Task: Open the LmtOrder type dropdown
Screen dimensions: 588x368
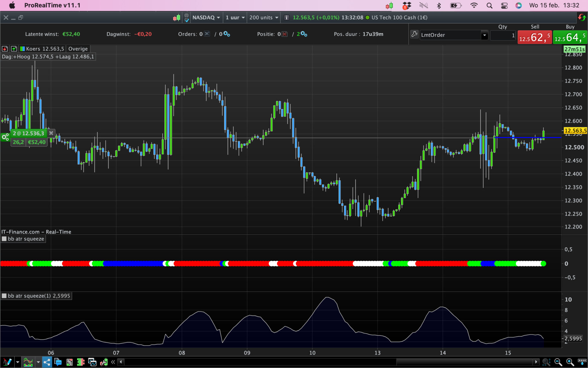Action: [x=484, y=35]
